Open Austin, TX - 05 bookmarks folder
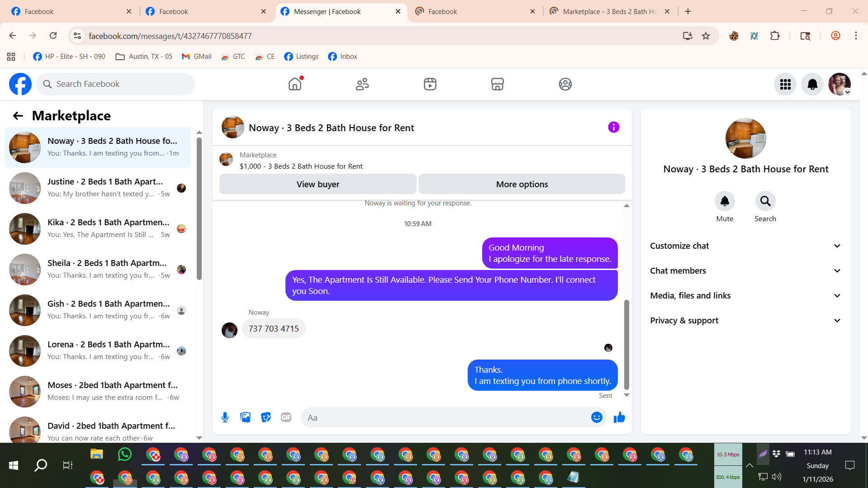Viewport: 868px width, 488px height. 144,57
